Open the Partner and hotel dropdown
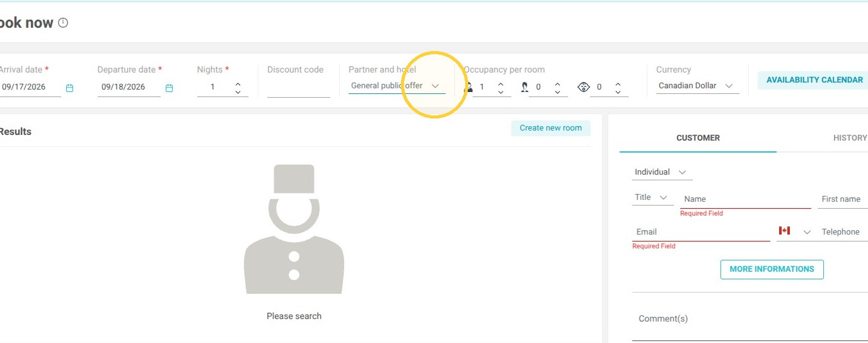Image resolution: width=868 pixels, height=343 pixels. (397, 86)
